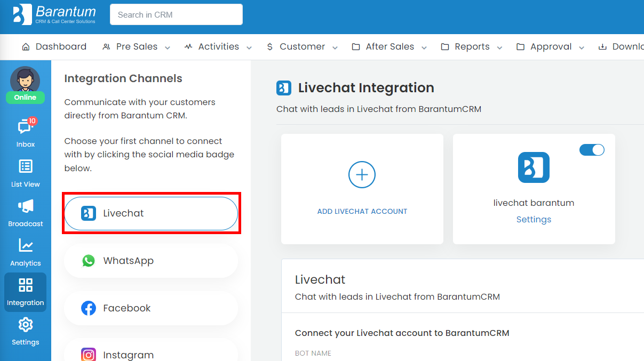
Task: Open the Settings gear in sidebar
Action: [25, 324]
